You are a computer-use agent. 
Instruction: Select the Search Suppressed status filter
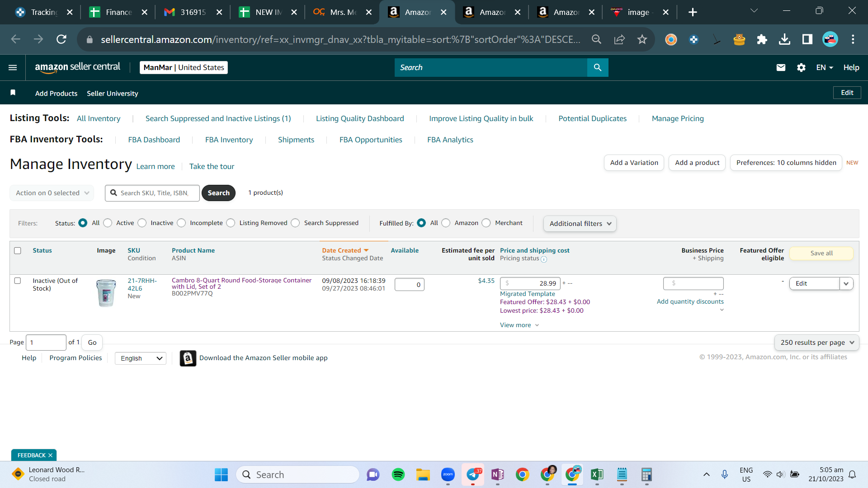[295, 223]
